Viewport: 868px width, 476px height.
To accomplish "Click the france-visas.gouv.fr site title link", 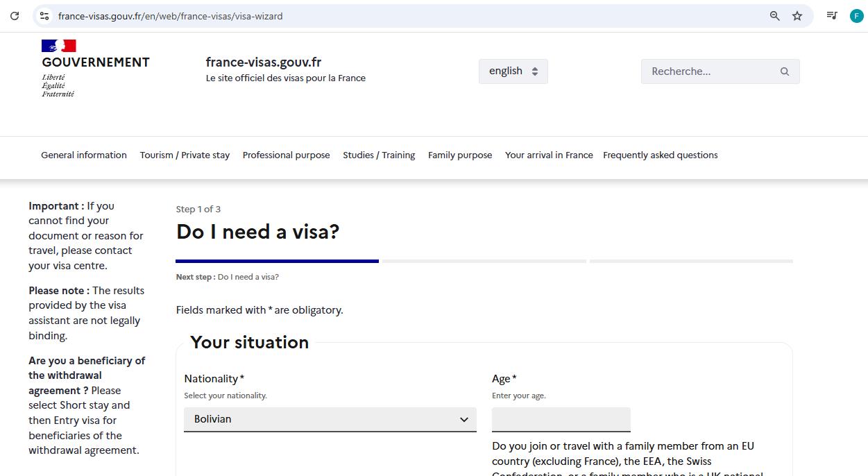I will pyautogui.click(x=264, y=62).
